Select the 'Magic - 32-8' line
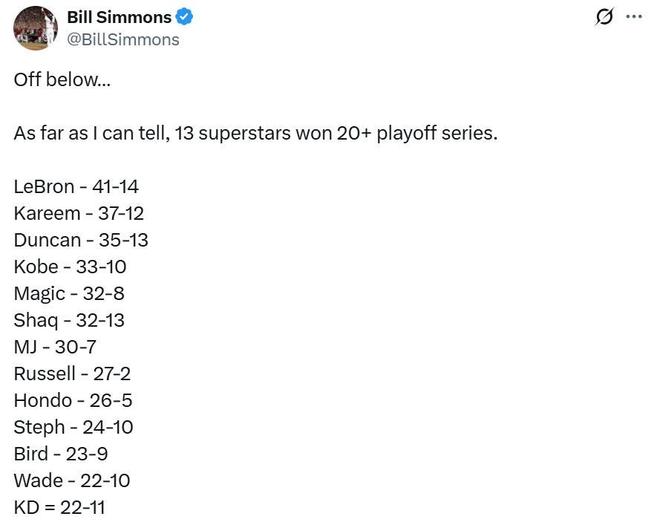 (x=69, y=294)
